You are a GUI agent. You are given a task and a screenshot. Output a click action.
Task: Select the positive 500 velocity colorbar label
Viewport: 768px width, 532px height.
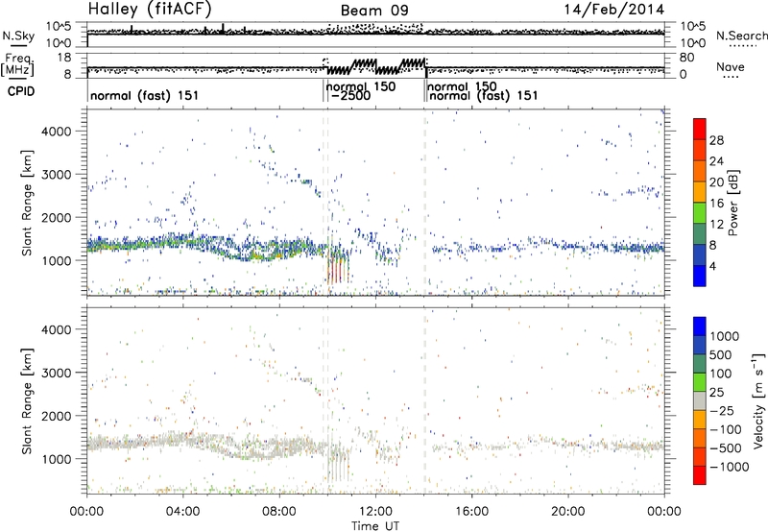[721, 354]
